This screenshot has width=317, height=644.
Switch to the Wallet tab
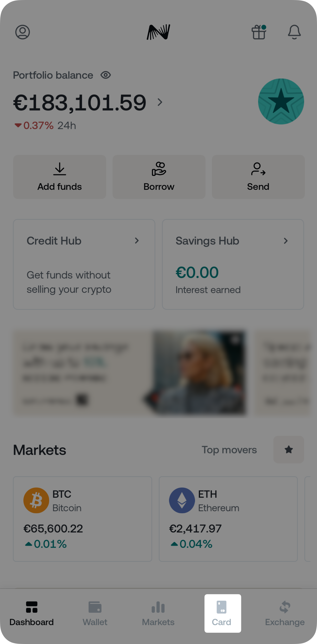(95, 613)
